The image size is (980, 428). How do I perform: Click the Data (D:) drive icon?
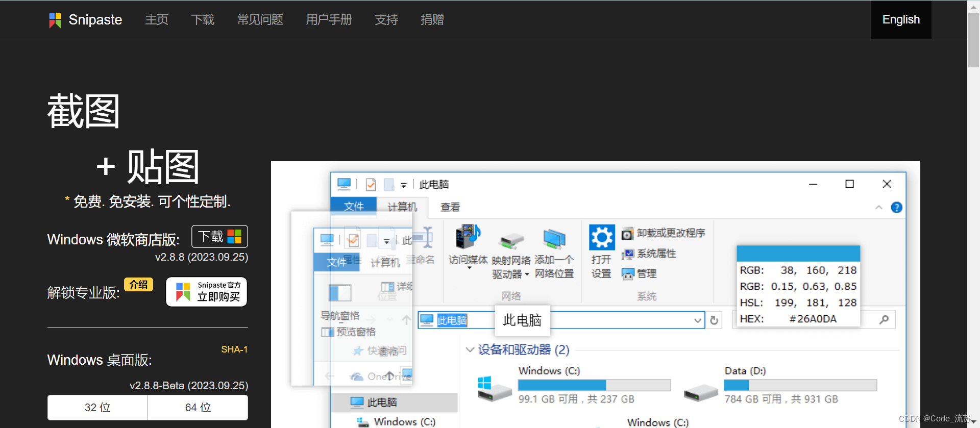click(701, 392)
